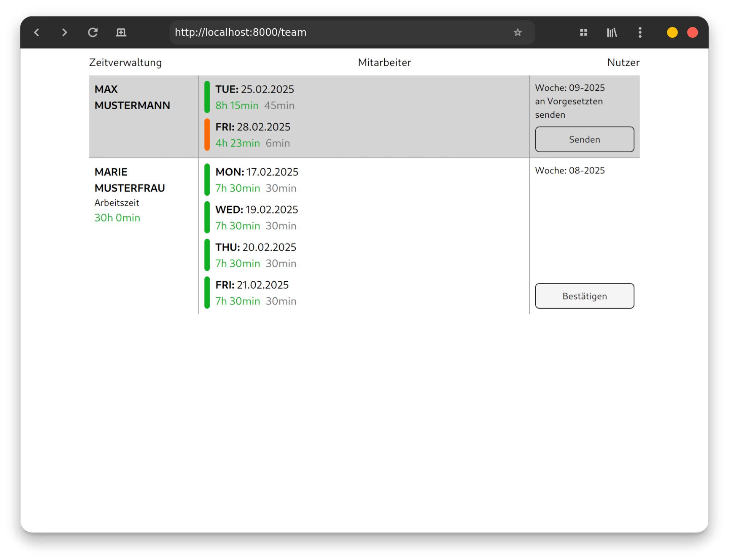Screen dimensions: 729x560
Task: Open the grid apps icon
Action: (x=583, y=33)
